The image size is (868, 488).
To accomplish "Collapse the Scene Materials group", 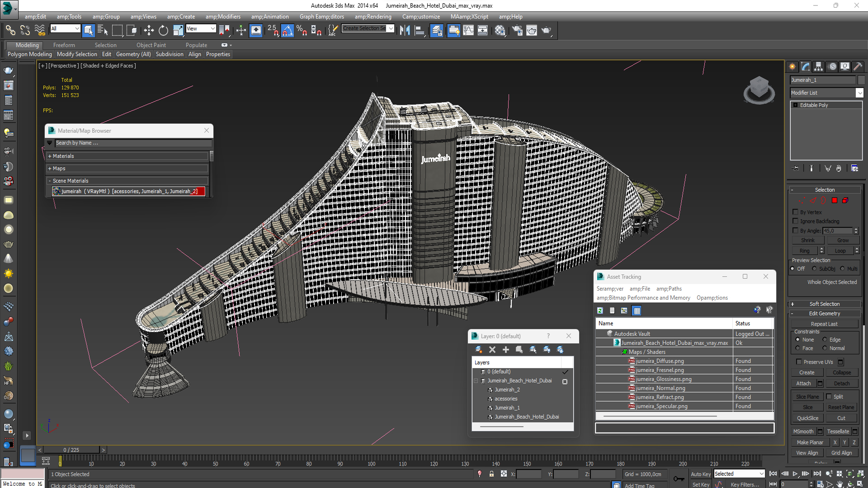I will (50, 181).
